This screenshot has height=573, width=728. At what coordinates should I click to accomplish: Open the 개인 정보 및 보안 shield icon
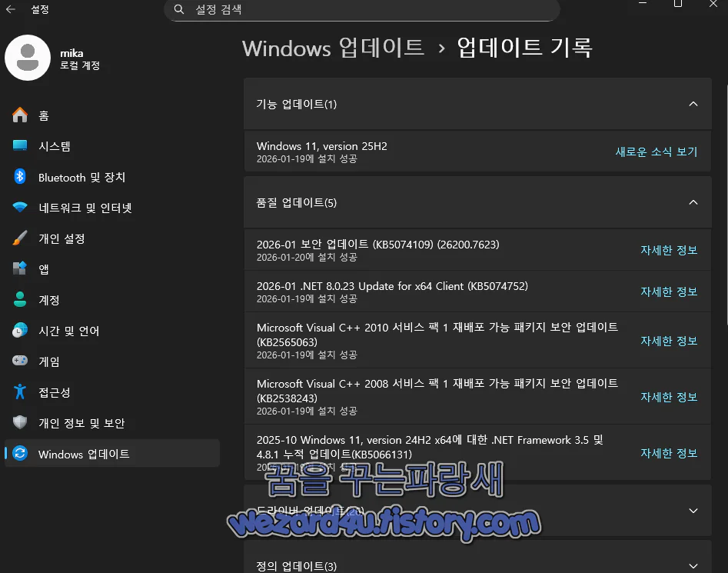(x=20, y=423)
